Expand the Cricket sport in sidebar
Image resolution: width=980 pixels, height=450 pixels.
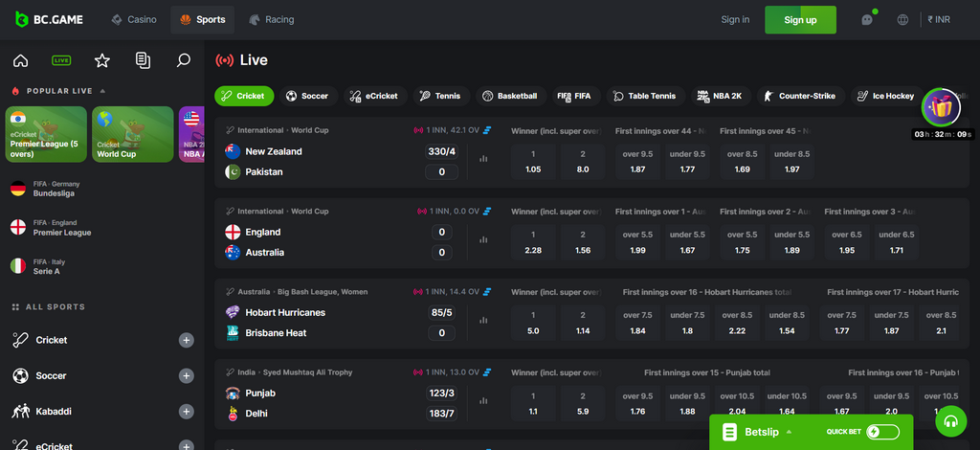[x=187, y=340]
